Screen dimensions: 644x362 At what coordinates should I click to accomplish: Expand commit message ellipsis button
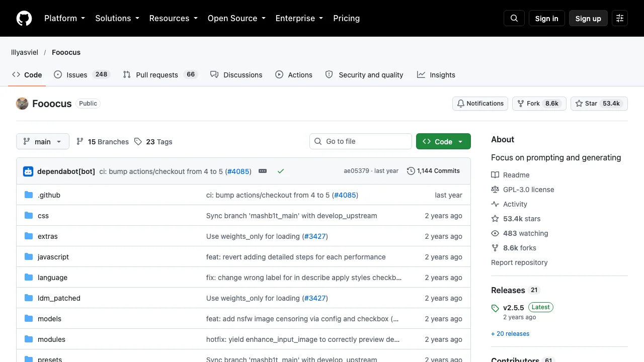(263, 171)
